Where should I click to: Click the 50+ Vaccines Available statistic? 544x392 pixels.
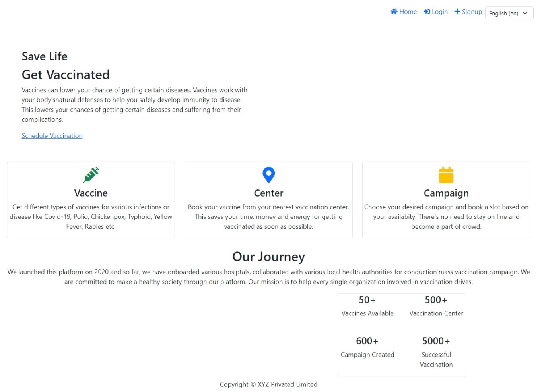[367, 306]
